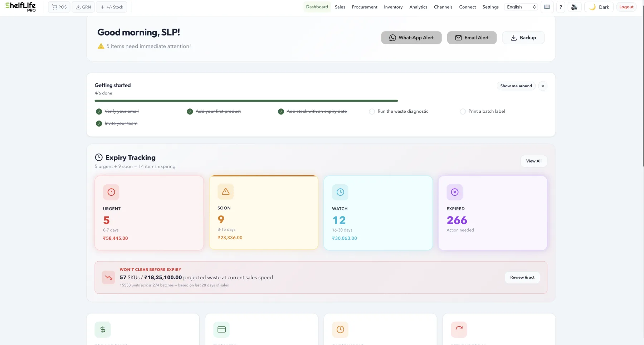Image resolution: width=644 pixels, height=345 pixels.
Task: Click the blue Watch clock icon
Action: pos(340,192)
